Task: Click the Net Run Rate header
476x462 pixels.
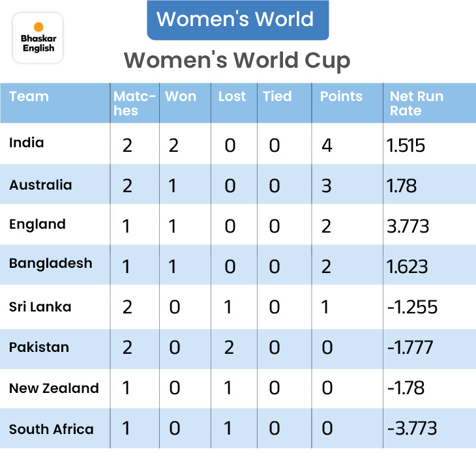Action: point(416,103)
